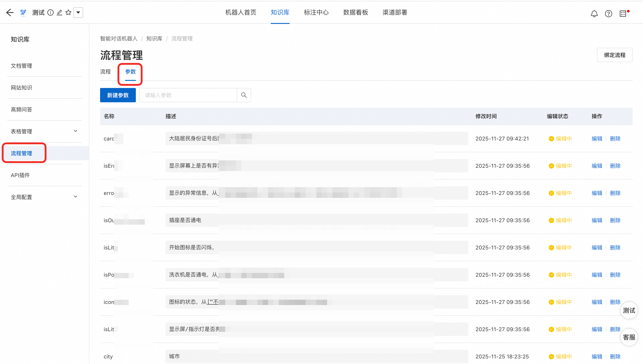Click 删除 in the city row
Image resolution: width=643 pixels, height=364 pixels.
[x=615, y=356]
